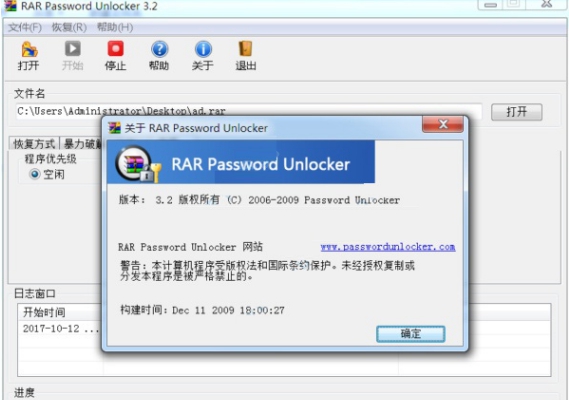Open the 文件(F) menu

point(25,27)
